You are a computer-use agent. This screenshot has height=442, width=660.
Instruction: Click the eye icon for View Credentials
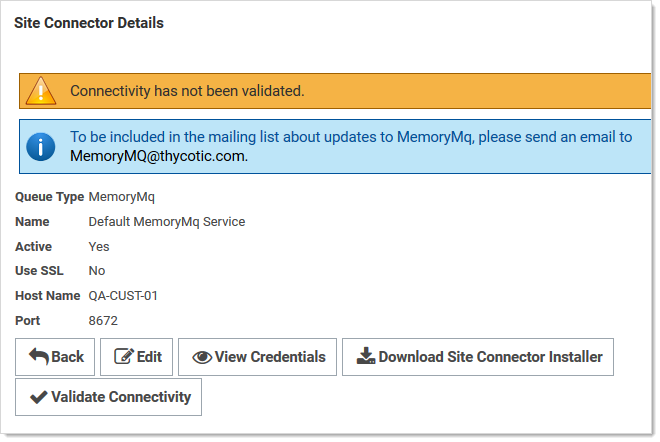(x=201, y=357)
